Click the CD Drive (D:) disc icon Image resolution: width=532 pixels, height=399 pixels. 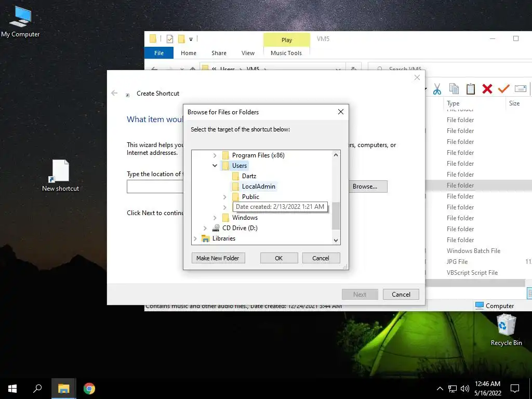point(216,228)
